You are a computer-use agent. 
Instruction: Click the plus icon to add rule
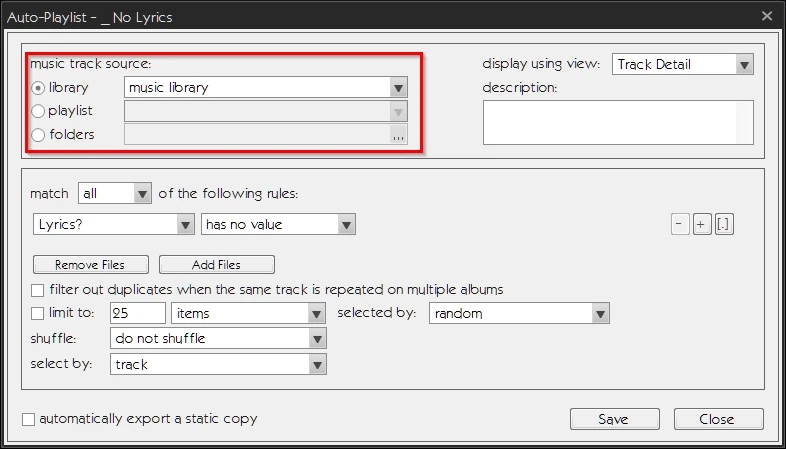click(x=702, y=225)
